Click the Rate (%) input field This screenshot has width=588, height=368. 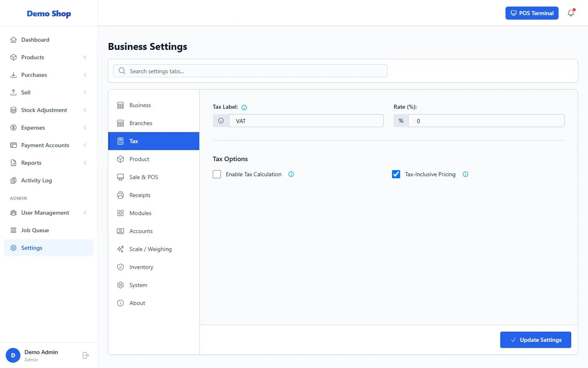click(x=486, y=121)
